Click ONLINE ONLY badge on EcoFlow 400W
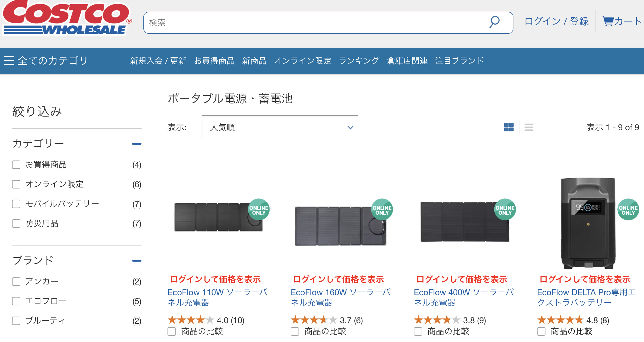 [x=505, y=210]
